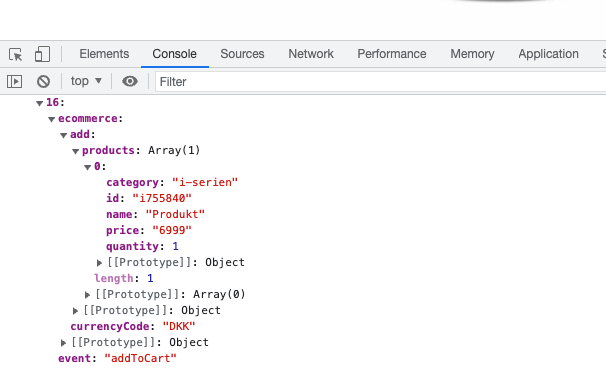Clear console with the ban icon
This screenshot has width=606, height=369.
point(43,82)
